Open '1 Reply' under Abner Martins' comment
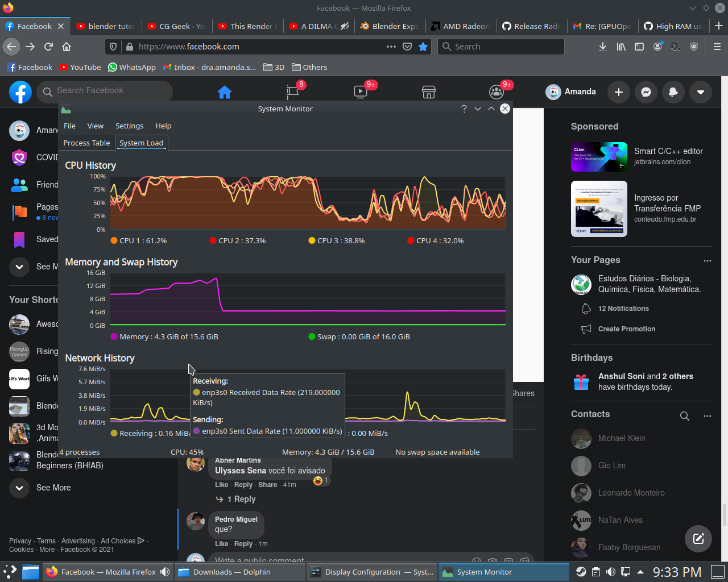The height and width of the screenshot is (582, 728). (x=240, y=498)
